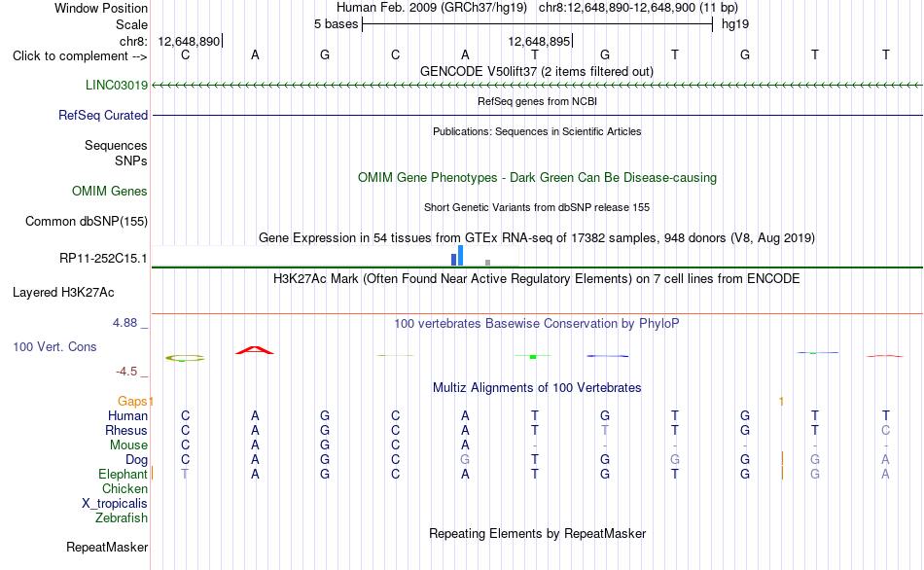Click the OMIM Genes track label
This screenshot has height=570, width=924.
click(x=110, y=191)
